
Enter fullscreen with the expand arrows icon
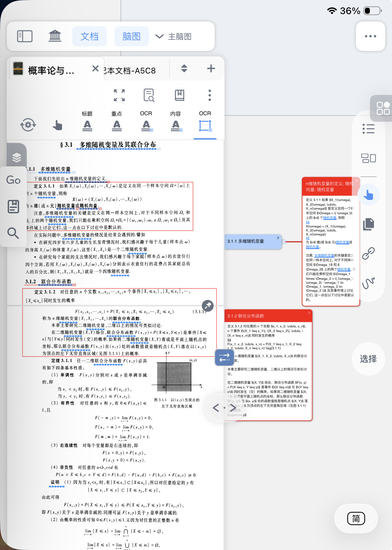click(x=119, y=95)
